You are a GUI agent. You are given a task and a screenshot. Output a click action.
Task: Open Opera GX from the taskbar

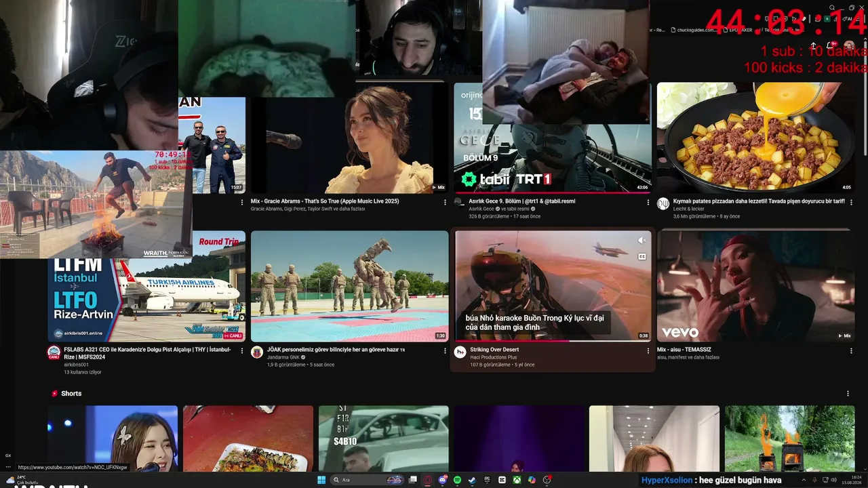[x=428, y=480]
